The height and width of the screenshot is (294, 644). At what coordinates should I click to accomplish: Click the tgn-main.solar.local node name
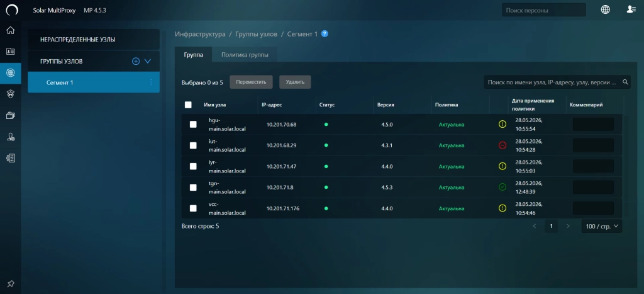(x=227, y=187)
